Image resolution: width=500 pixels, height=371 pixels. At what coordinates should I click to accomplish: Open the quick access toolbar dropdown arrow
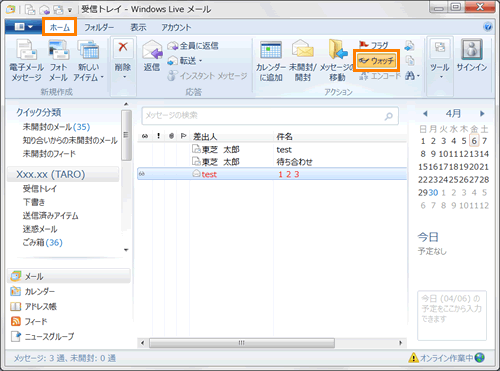coord(70,10)
